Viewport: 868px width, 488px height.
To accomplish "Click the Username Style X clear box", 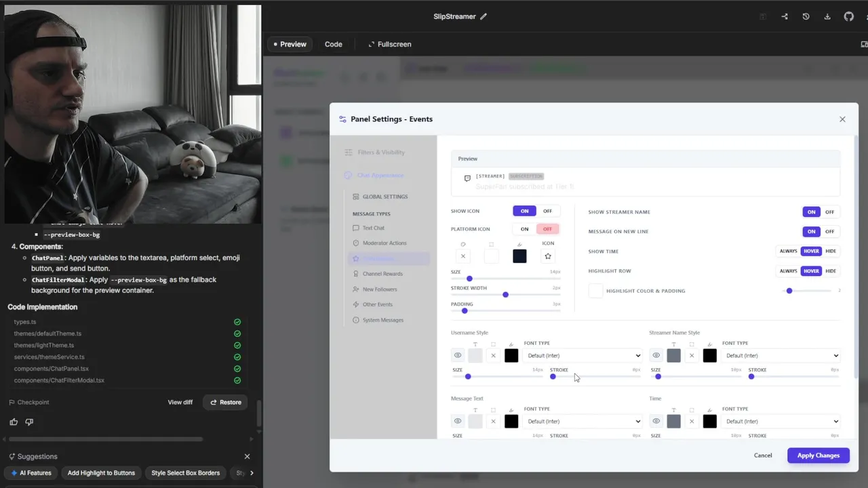I will pos(493,355).
